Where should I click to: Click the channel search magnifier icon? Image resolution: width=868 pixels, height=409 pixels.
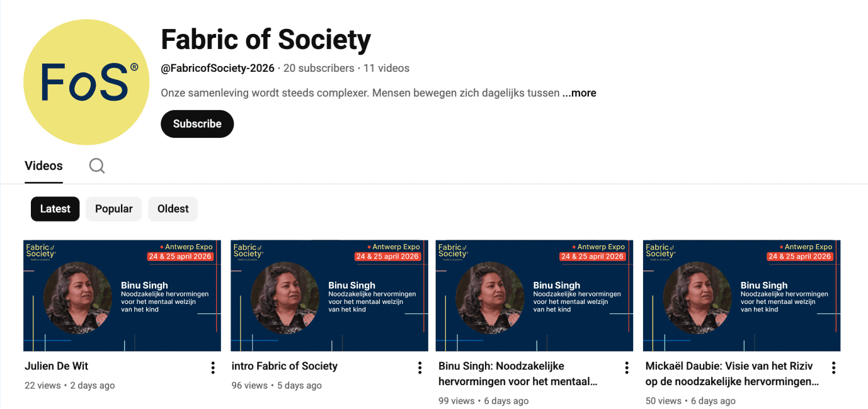click(97, 165)
